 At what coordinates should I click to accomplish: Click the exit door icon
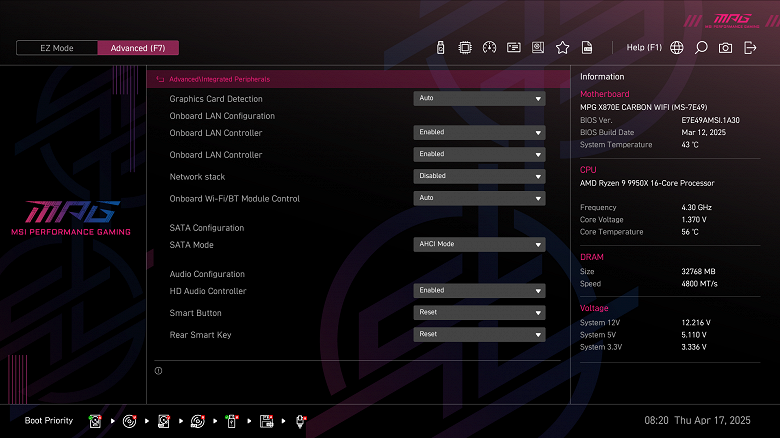[750, 48]
